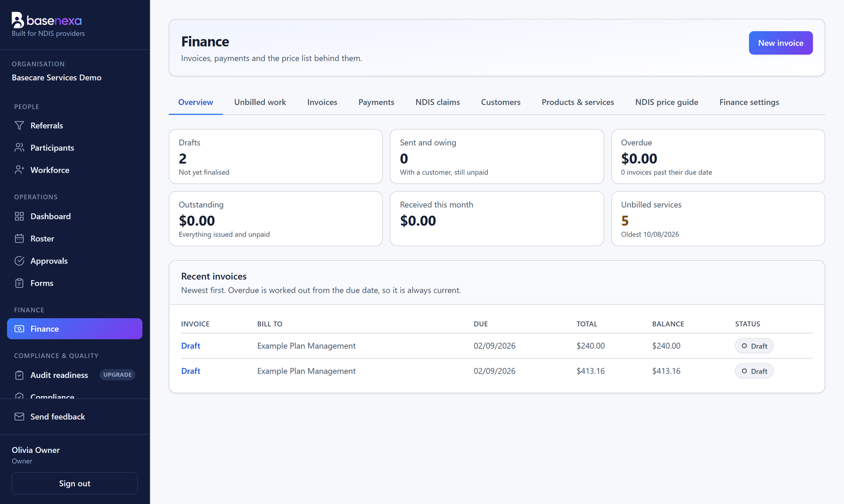Image resolution: width=844 pixels, height=504 pixels.
Task: Click the Sent and owing card
Action: (x=497, y=157)
